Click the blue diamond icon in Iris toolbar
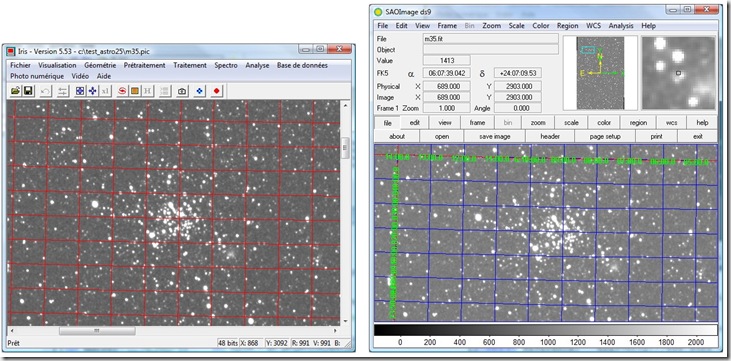731x361 pixels. (x=200, y=91)
